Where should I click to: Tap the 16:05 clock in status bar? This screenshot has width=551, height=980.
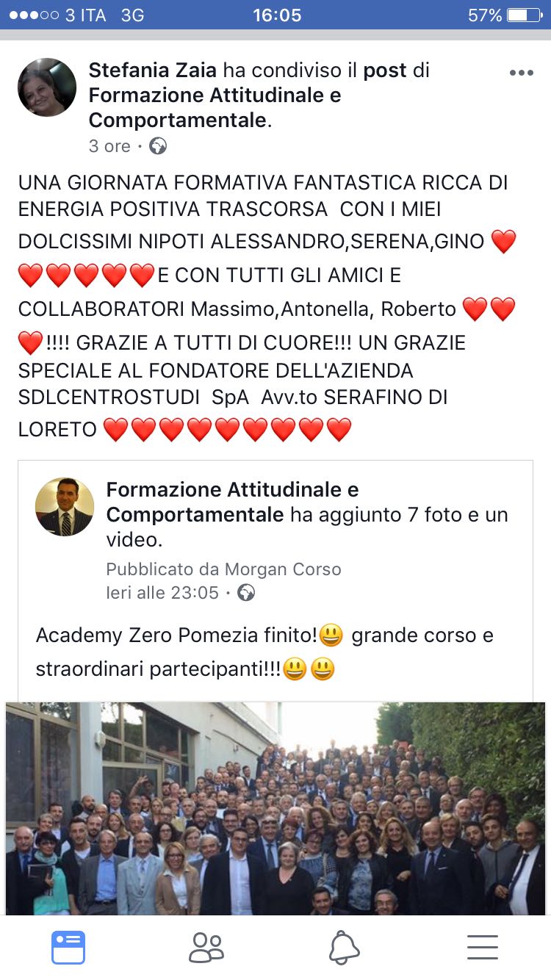(277, 15)
